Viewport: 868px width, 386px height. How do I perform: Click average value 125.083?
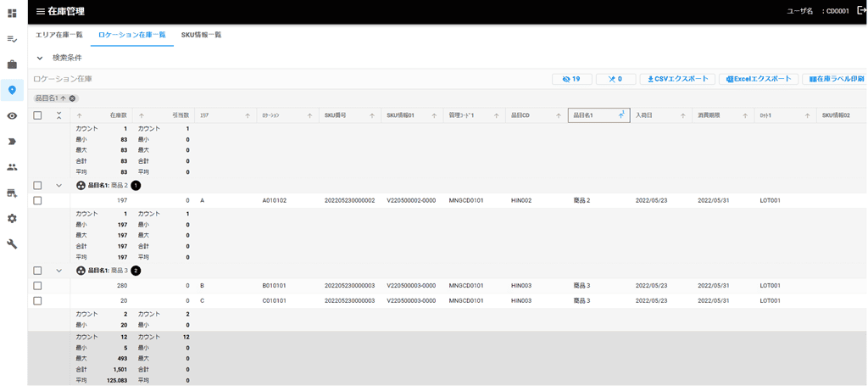pyautogui.click(x=117, y=380)
